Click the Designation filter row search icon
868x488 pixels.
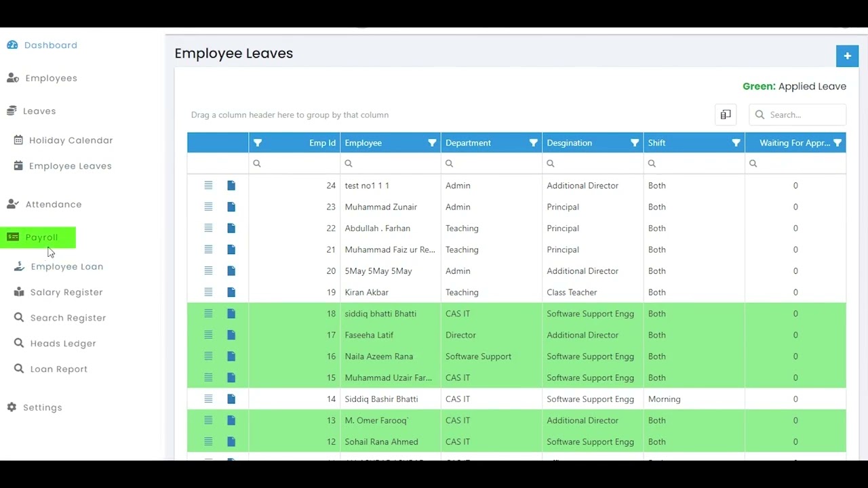(551, 163)
